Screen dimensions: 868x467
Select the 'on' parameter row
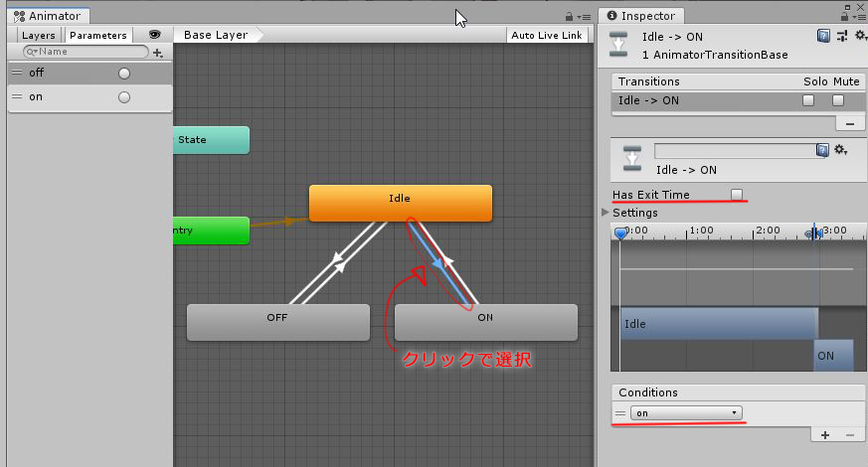[89, 97]
